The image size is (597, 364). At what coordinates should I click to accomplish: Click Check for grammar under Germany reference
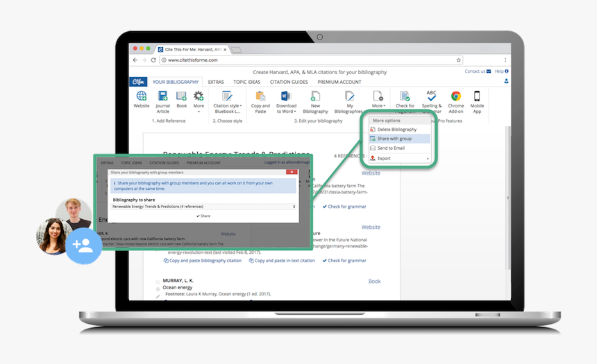[x=344, y=261]
